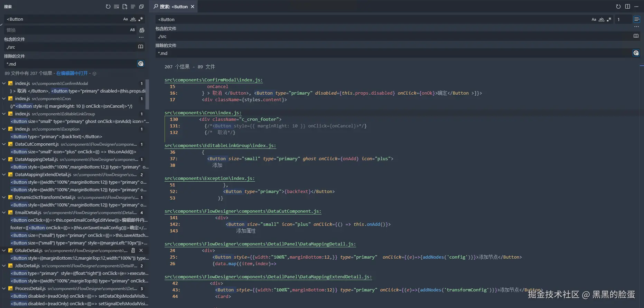Image resolution: width=644 pixels, height=308 pixels.
Task: Toggle open editors only in search editor
Action: pyautogui.click(x=636, y=36)
